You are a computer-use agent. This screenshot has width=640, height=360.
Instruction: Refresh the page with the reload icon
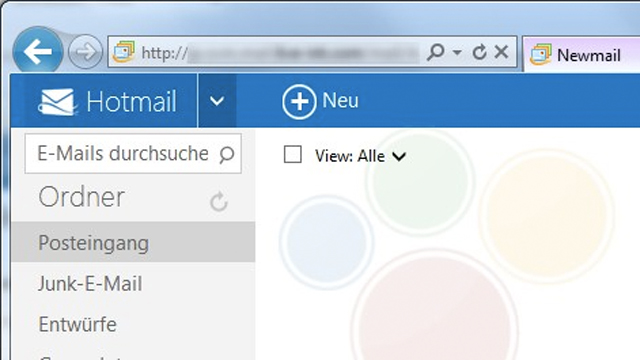click(480, 52)
